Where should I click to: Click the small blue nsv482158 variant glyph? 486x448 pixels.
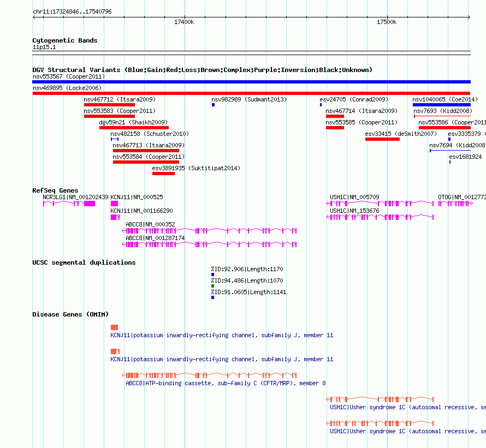click(x=115, y=139)
